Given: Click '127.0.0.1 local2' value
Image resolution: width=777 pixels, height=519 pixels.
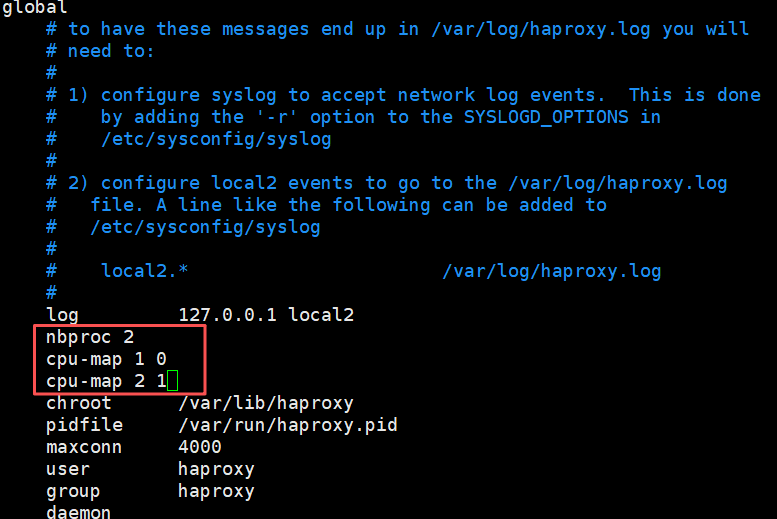Looking at the screenshot, I should pos(266,315).
